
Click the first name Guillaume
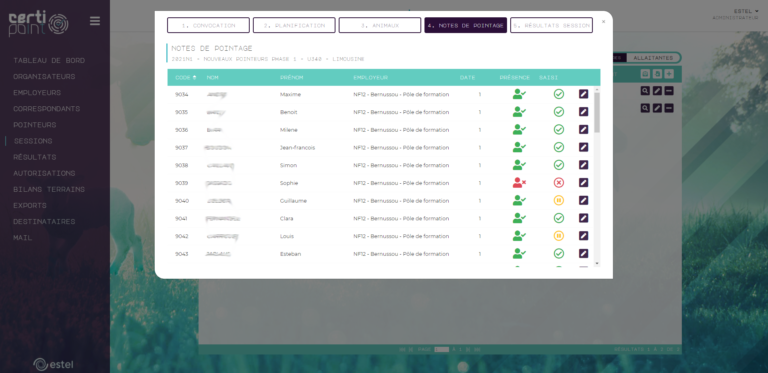(x=293, y=201)
